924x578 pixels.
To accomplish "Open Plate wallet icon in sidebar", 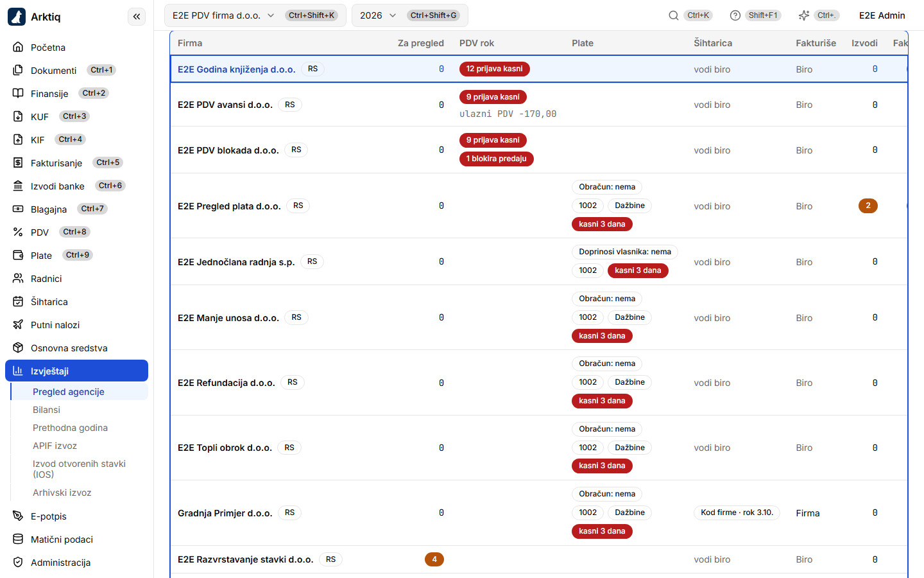I will click(x=18, y=256).
